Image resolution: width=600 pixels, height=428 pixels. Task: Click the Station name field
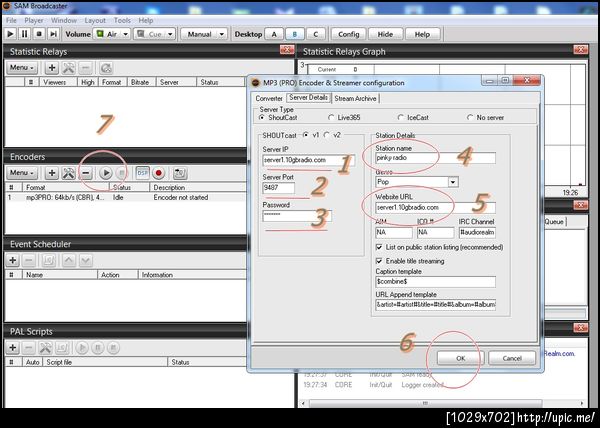[x=435, y=158]
